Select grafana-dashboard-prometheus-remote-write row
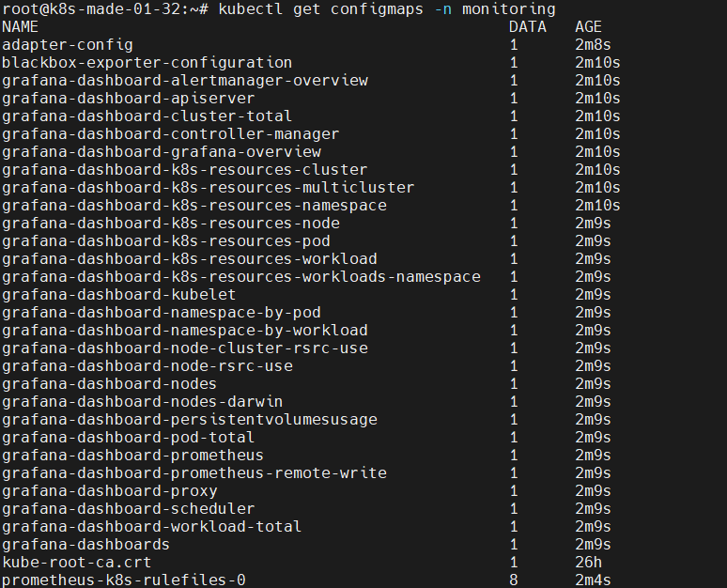 (194, 473)
